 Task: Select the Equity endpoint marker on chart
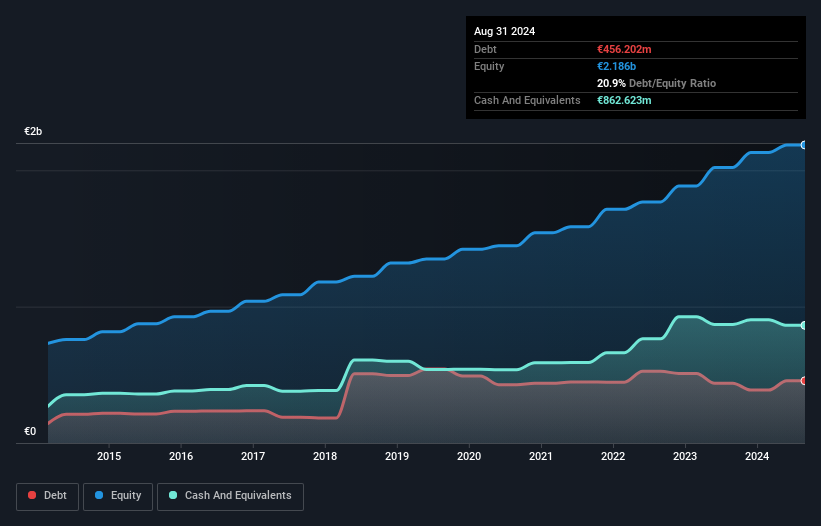(804, 145)
